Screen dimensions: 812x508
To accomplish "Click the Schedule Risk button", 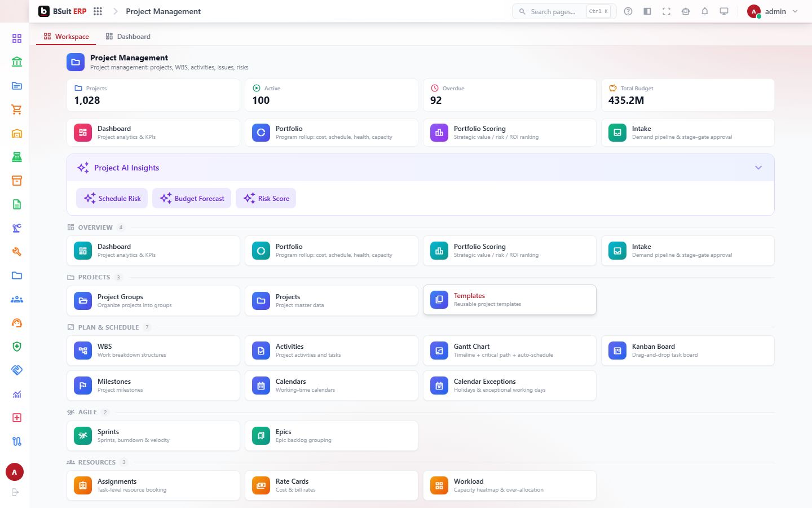I will 112,198.
